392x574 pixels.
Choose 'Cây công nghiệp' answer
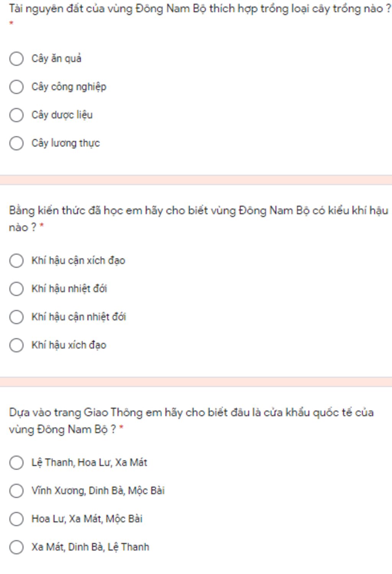(16, 87)
